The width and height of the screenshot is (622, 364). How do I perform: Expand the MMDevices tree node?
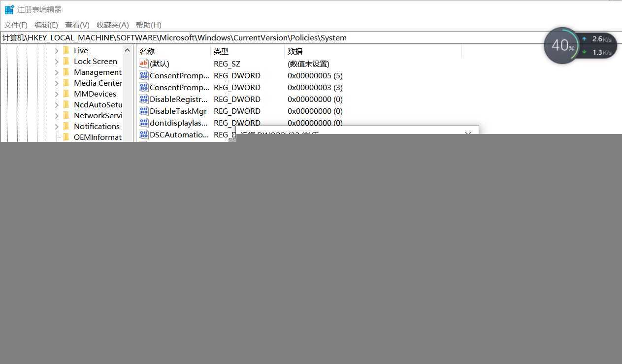pos(57,94)
